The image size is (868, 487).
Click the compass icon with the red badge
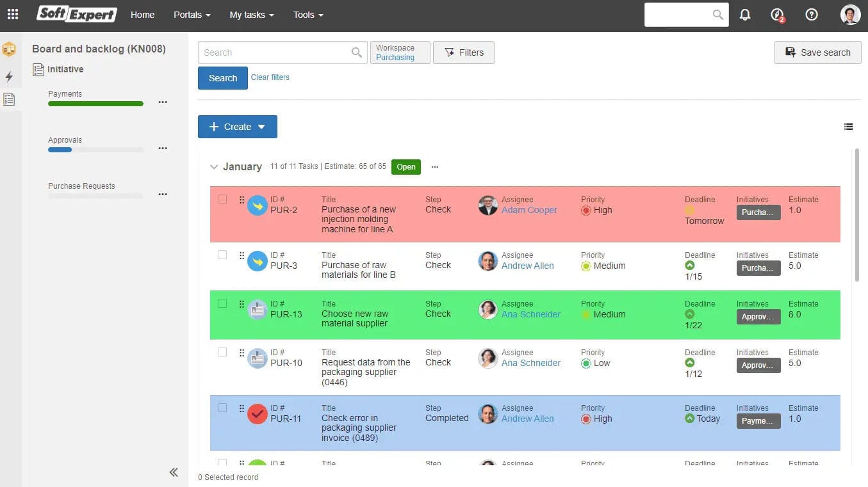[776, 14]
